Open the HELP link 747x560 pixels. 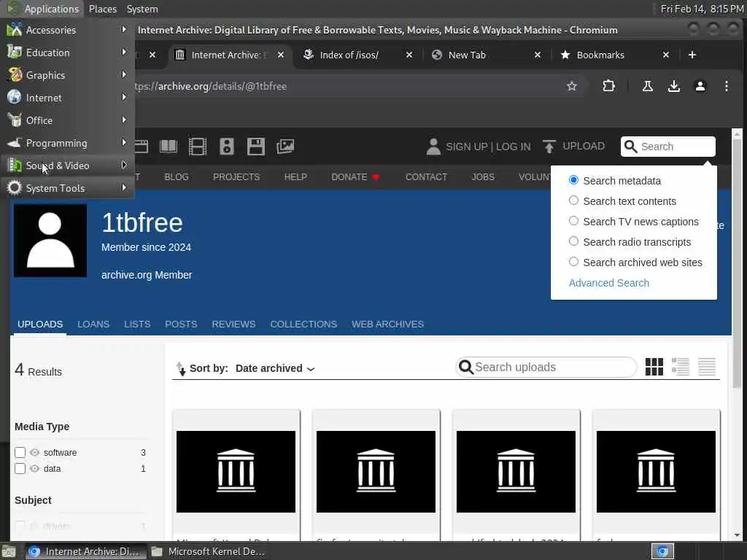click(295, 176)
